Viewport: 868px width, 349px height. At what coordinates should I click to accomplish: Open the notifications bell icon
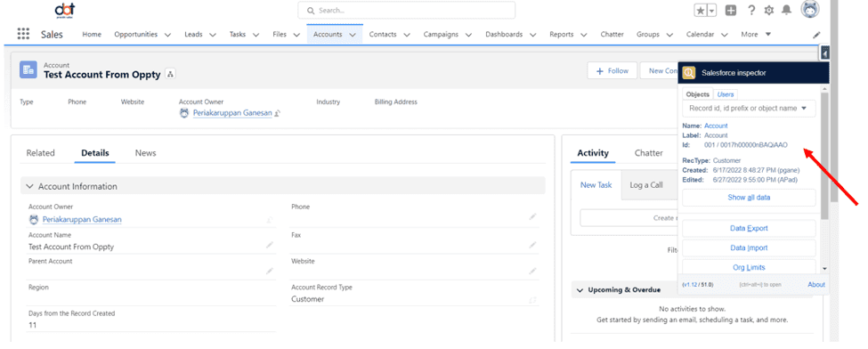[786, 10]
